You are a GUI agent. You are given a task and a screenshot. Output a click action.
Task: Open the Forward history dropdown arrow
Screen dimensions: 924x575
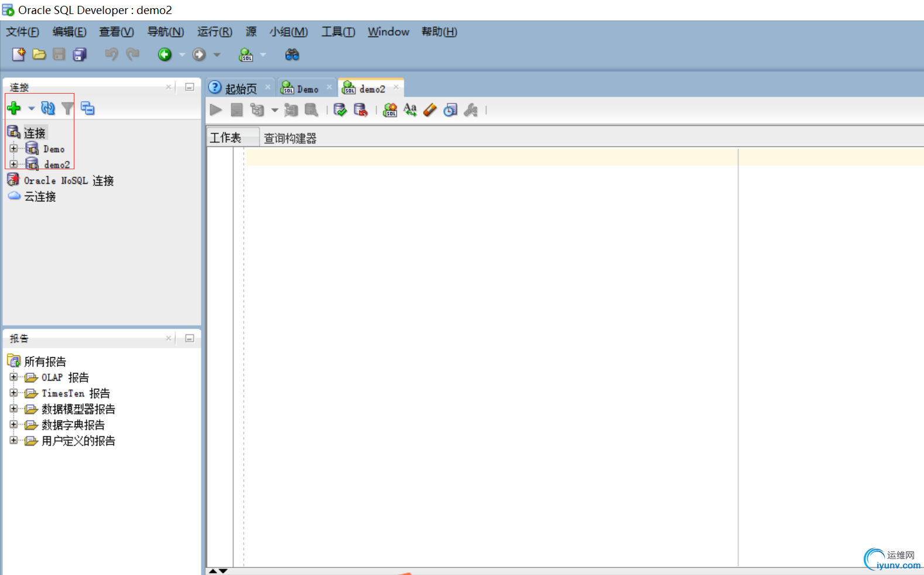click(x=217, y=55)
